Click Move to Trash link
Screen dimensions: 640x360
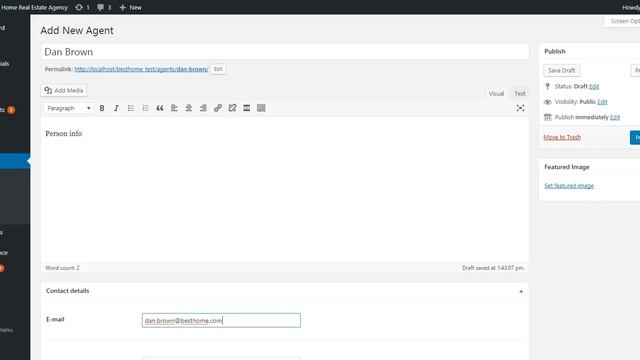tap(562, 137)
